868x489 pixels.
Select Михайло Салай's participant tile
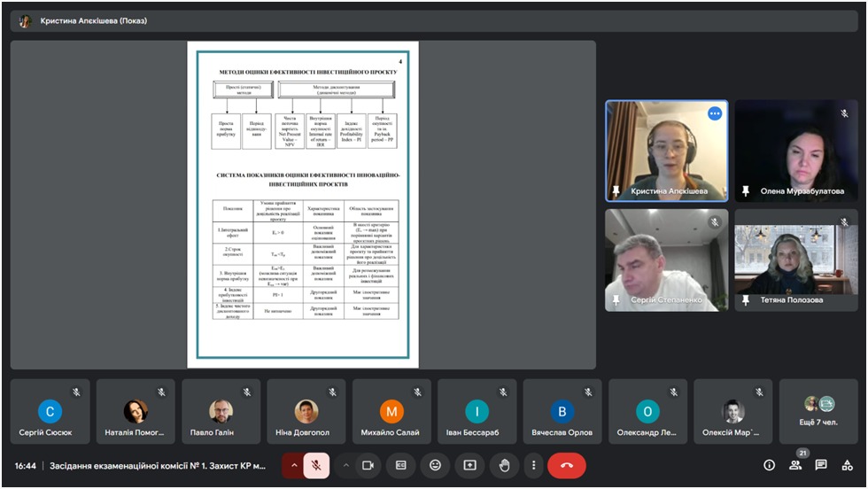pyautogui.click(x=391, y=412)
